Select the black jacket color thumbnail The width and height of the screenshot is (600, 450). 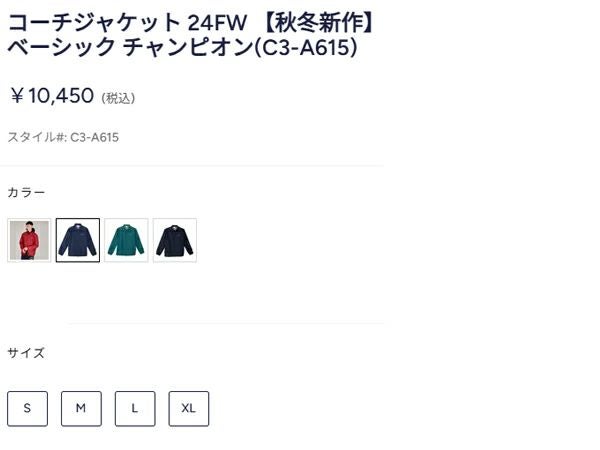click(x=175, y=240)
